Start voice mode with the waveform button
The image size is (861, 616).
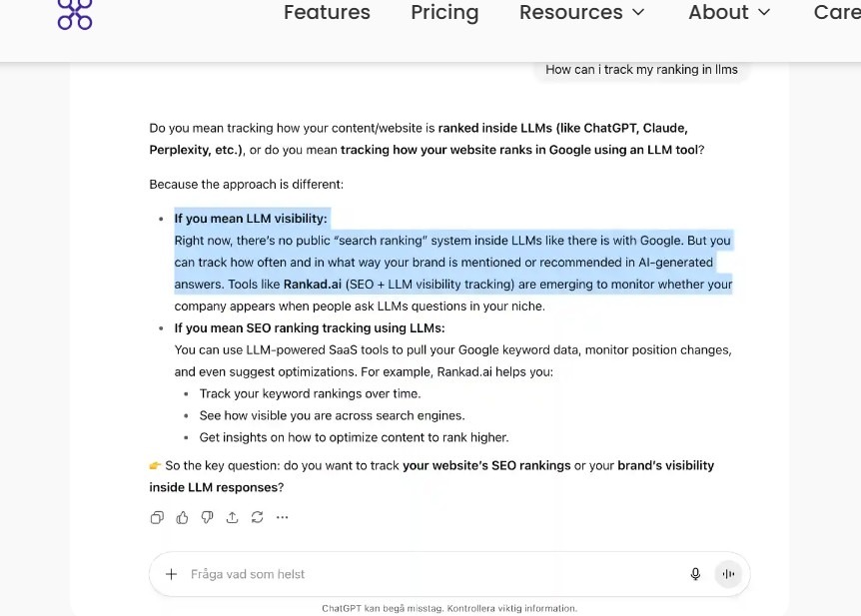pos(728,574)
